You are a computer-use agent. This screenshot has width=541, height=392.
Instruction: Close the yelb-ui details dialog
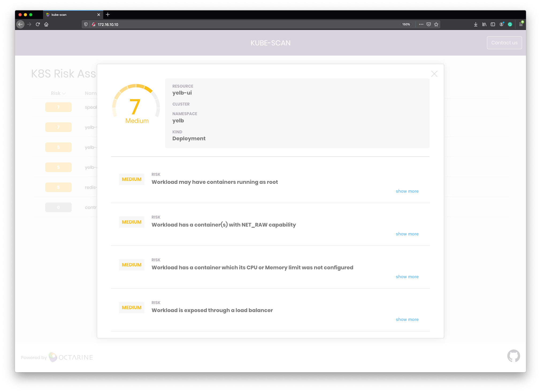pos(434,74)
